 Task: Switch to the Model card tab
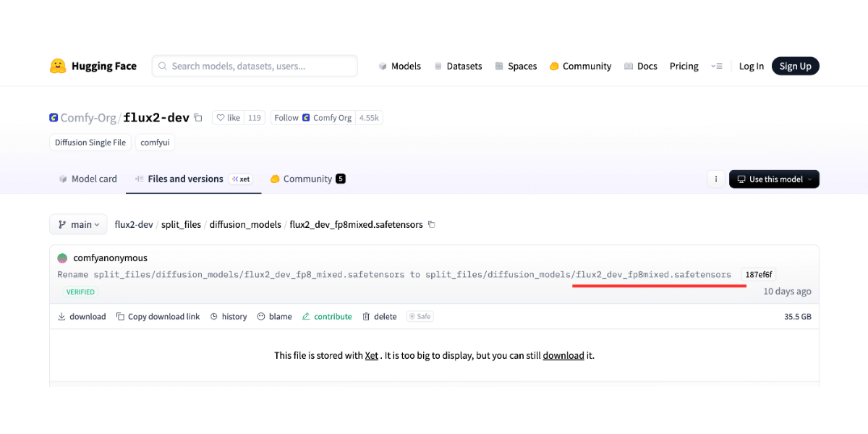tap(88, 179)
